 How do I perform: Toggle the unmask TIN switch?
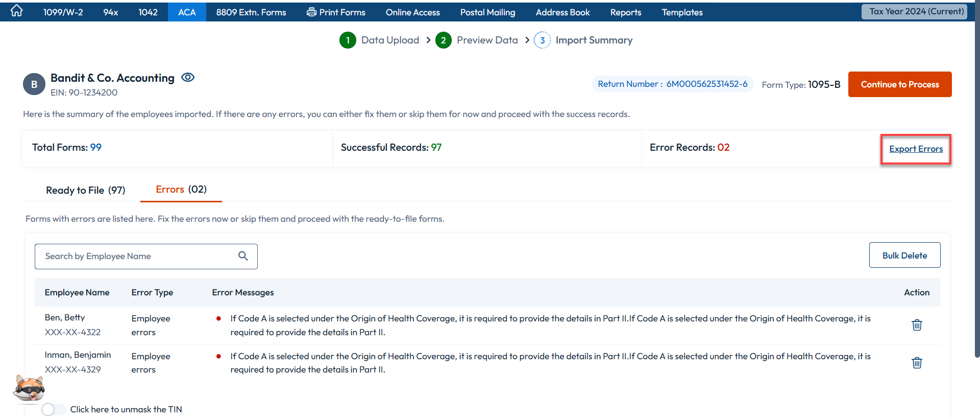tap(54, 409)
